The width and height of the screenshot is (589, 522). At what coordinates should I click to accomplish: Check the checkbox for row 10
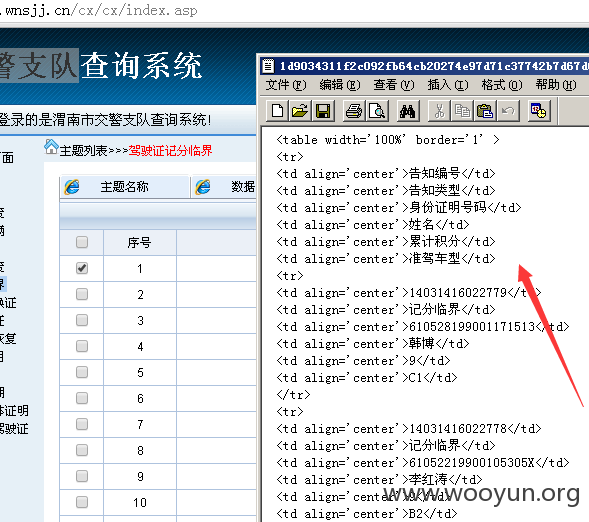point(82,502)
